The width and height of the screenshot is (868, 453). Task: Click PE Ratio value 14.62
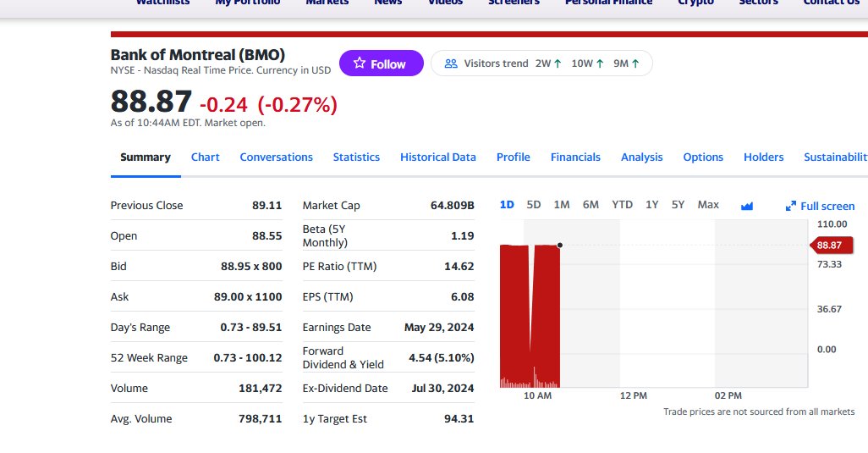[459, 267]
